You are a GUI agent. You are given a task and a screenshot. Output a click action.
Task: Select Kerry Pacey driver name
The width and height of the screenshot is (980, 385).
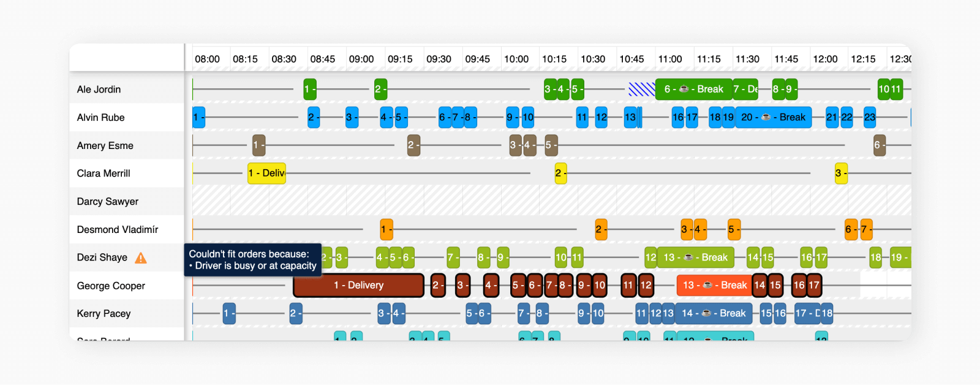click(x=104, y=314)
